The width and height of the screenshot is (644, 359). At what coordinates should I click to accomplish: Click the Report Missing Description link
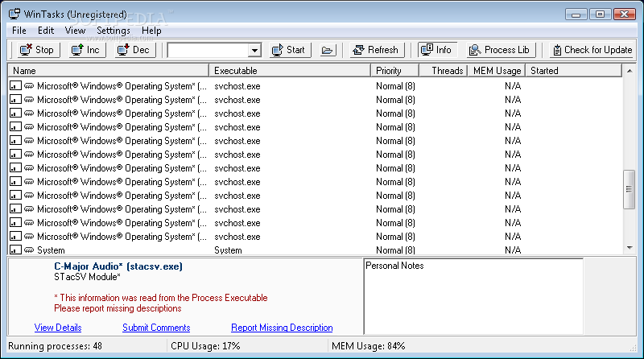coord(282,328)
